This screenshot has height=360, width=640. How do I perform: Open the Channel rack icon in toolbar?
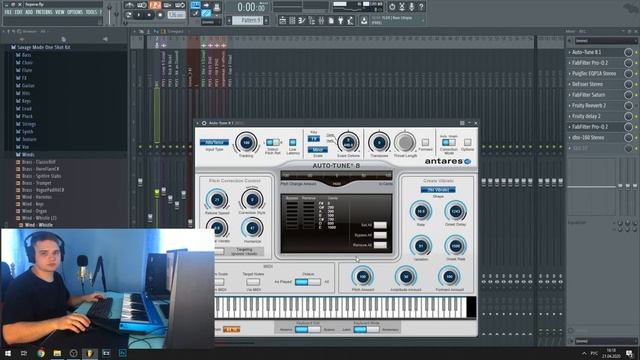(x=292, y=20)
